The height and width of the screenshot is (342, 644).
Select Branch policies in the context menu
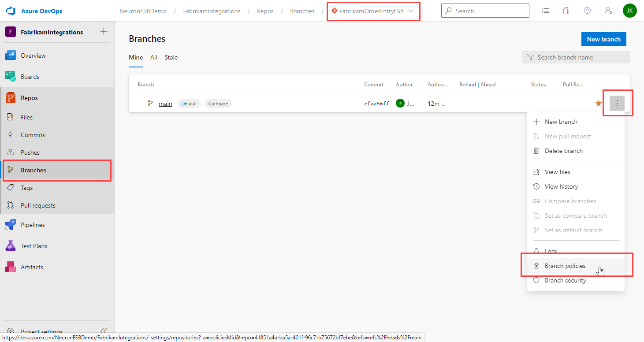click(576, 266)
